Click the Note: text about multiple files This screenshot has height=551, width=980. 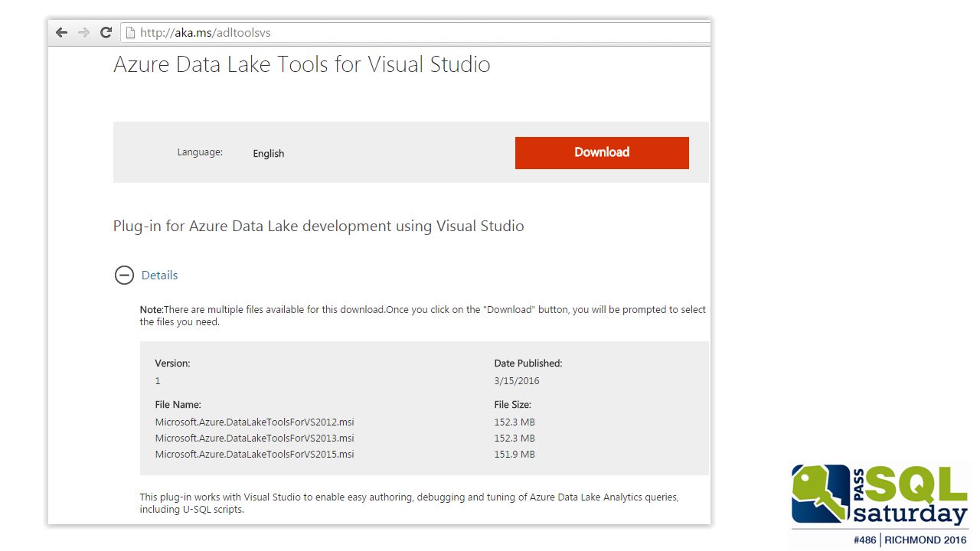point(423,316)
